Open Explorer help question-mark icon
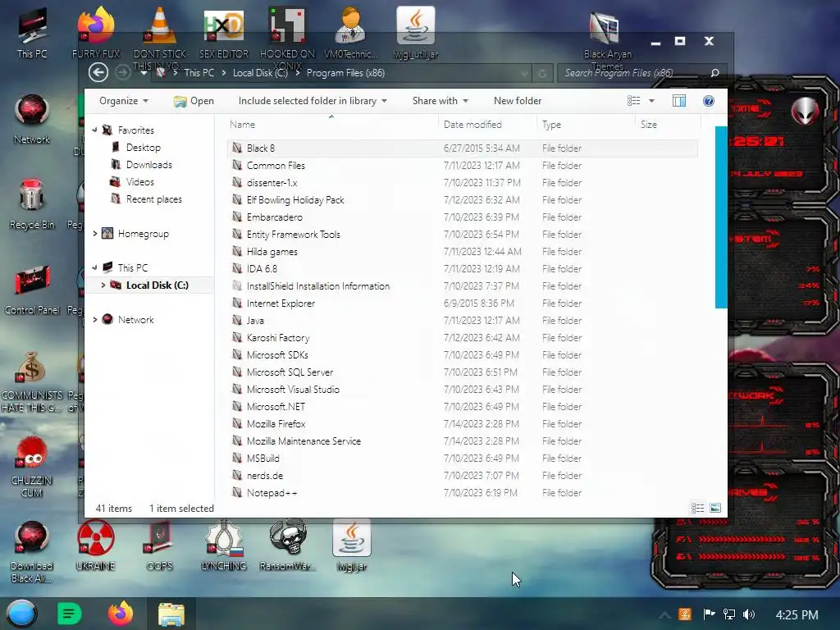 [x=708, y=101]
